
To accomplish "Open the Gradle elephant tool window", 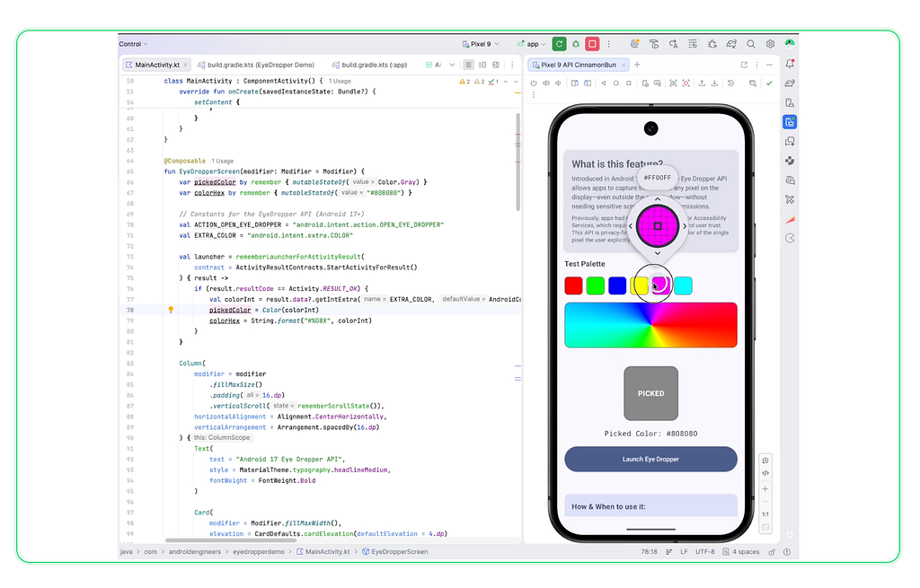I will (790, 83).
